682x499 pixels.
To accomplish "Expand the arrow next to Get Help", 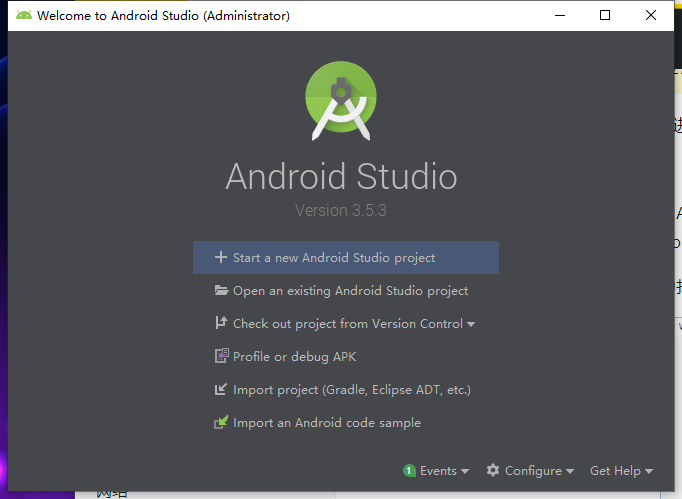I will [649, 472].
